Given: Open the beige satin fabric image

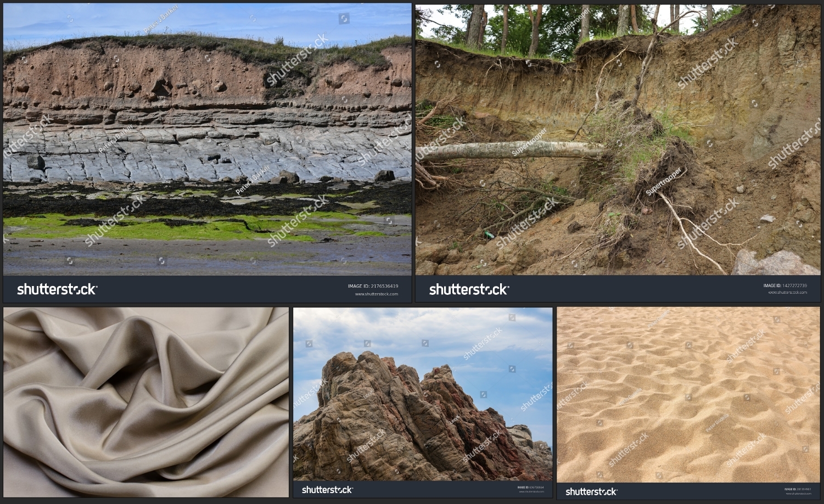Looking at the screenshot, I should click(146, 402).
